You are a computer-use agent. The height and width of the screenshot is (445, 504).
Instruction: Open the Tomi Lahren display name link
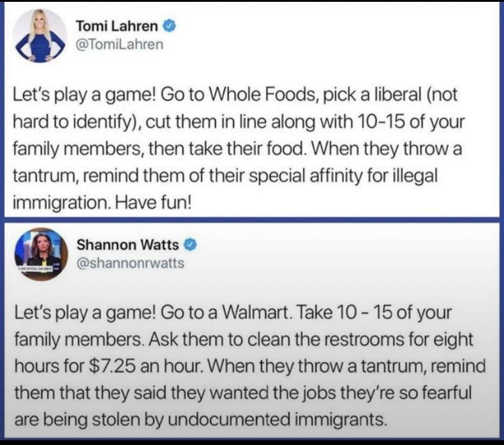tap(117, 26)
